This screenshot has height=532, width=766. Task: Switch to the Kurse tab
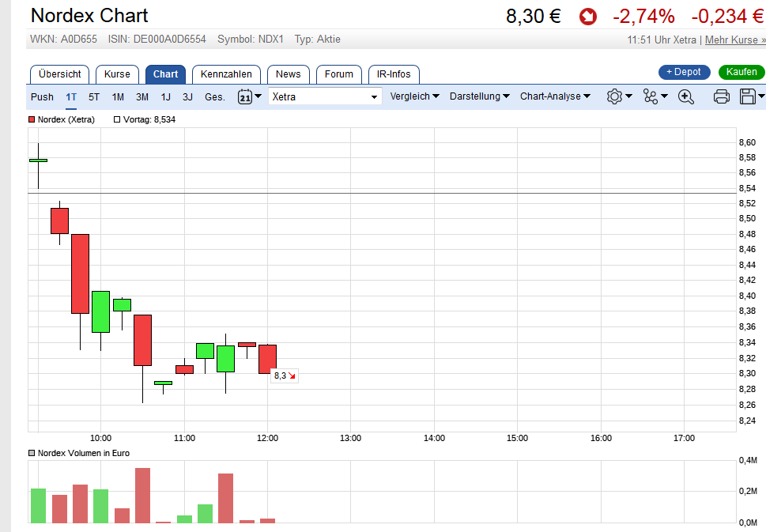point(117,74)
